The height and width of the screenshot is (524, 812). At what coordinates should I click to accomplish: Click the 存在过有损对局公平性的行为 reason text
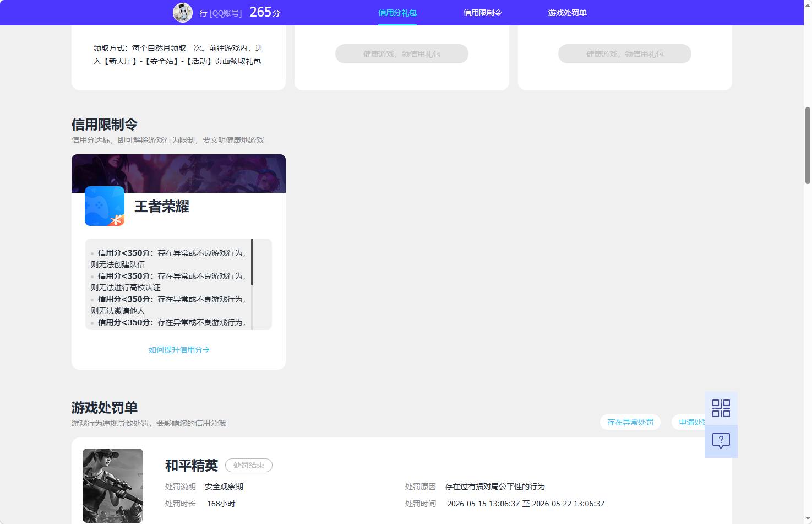click(x=495, y=487)
